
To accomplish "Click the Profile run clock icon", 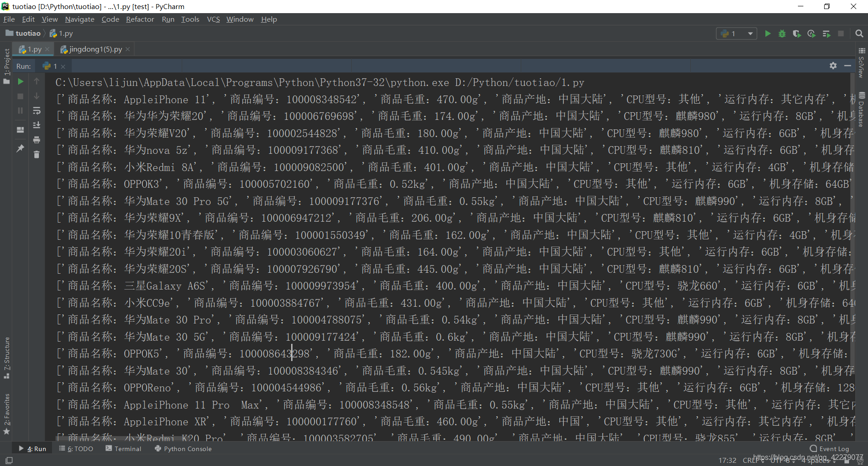I will pos(811,33).
